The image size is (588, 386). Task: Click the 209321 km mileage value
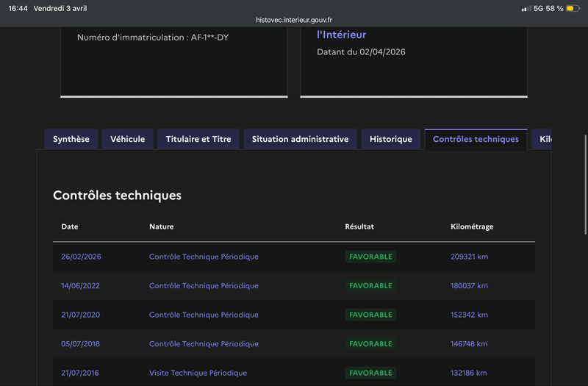click(x=469, y=257)
